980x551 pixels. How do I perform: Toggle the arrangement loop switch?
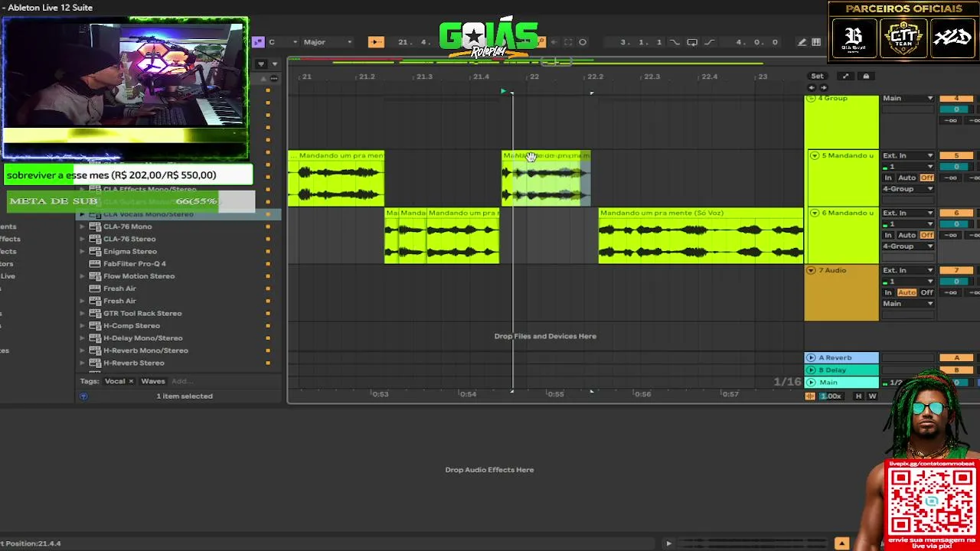[x=692, y=42]
